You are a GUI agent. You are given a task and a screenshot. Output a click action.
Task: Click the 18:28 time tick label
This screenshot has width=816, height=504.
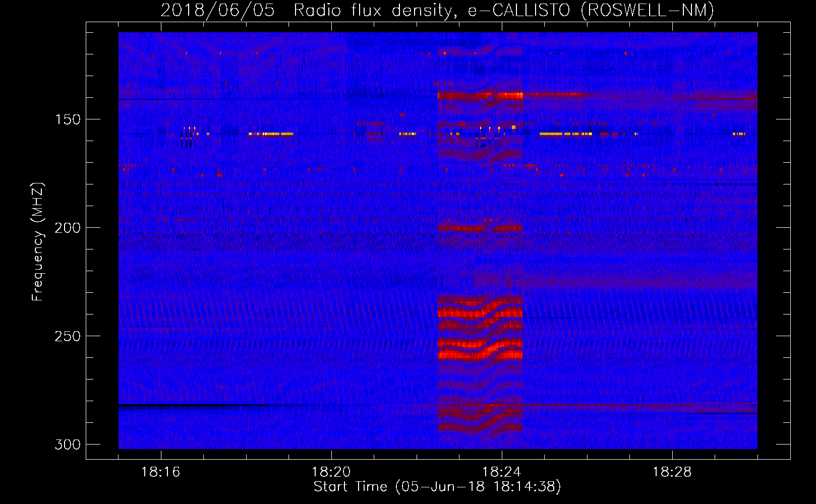pos(672,472)
